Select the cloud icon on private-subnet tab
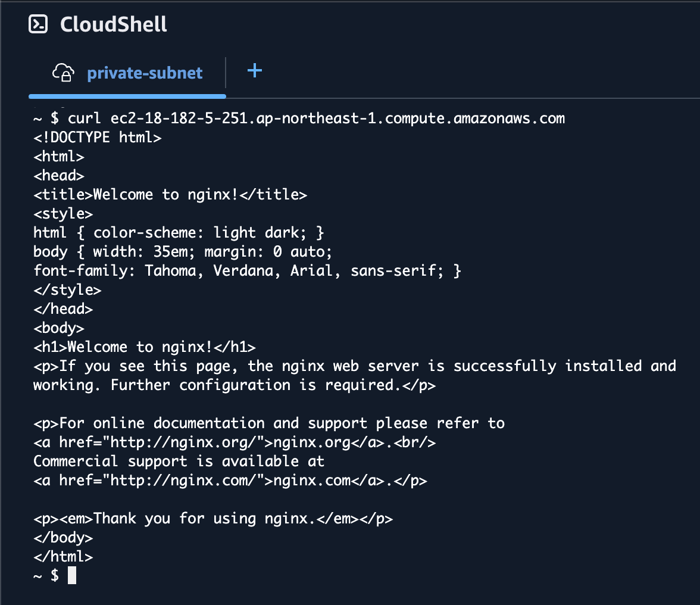Image resolution: width=700 pixels, height=605 pixels. [64, 73]
